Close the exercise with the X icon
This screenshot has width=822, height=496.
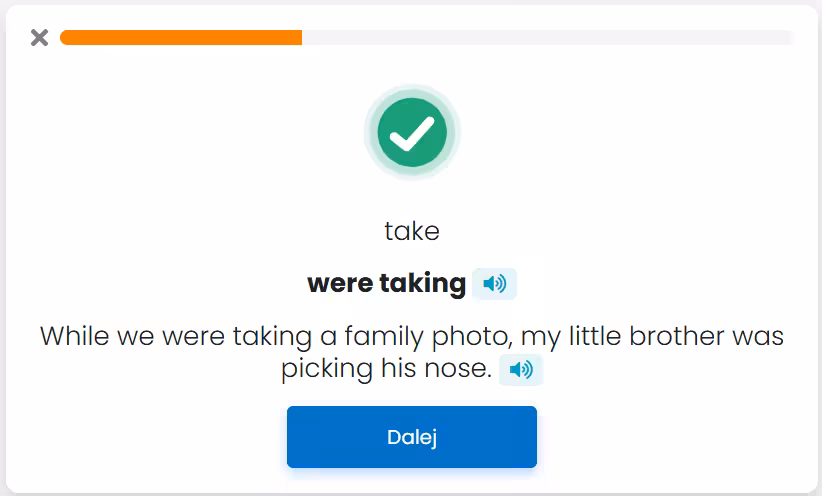click(39, 38)
